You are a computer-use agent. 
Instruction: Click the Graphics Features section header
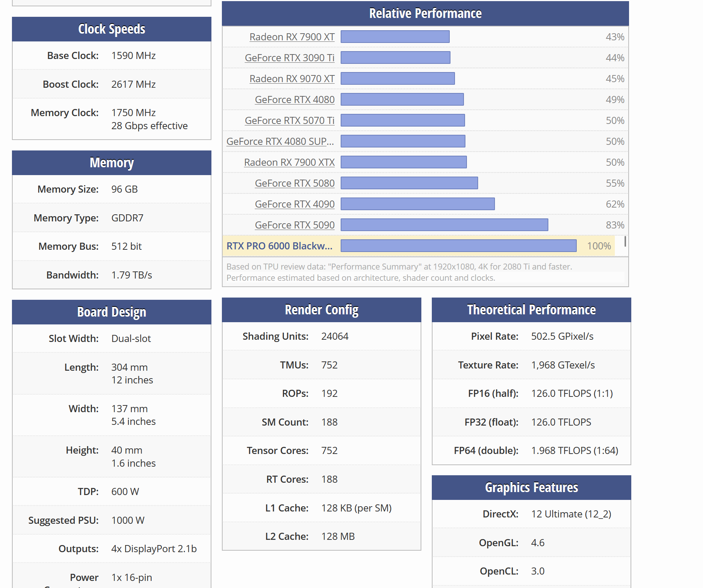[x=532, y=488]
